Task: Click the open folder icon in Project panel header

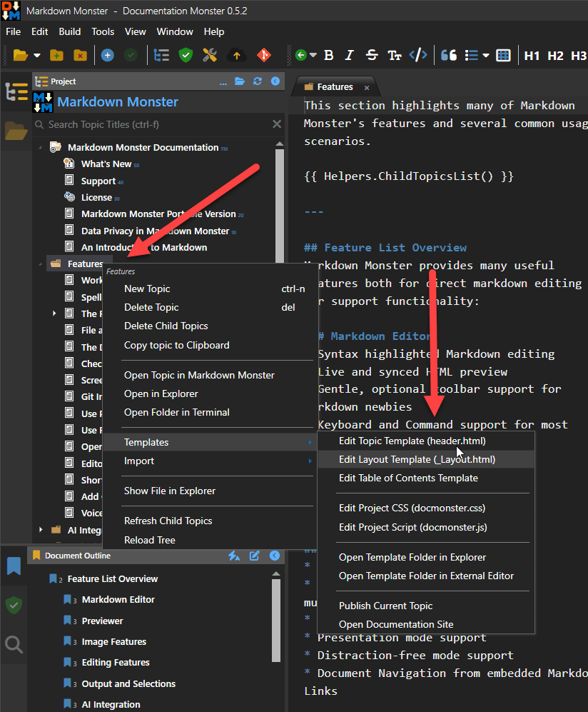Action: click(240, 81)
